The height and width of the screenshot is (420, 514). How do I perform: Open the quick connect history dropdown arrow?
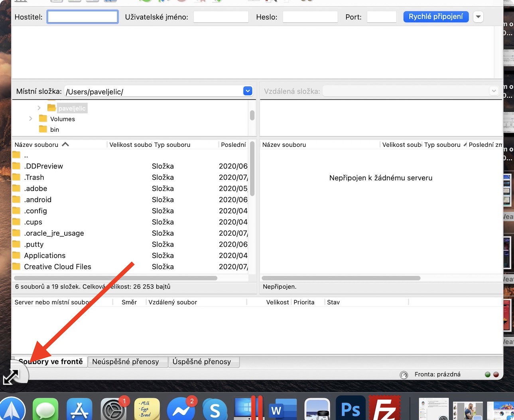click(478, 17)
